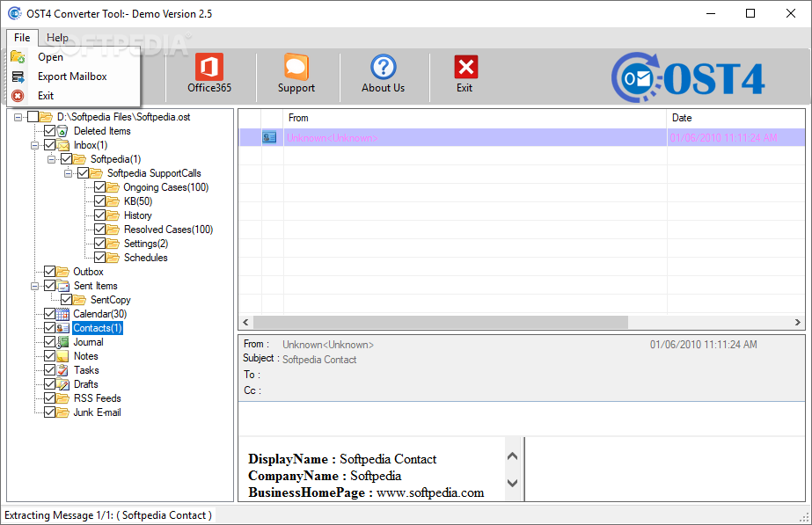Click the message list horizontal scrollbar thumb
The height and width of the screenshot is (525, 812).
[441, 322]
